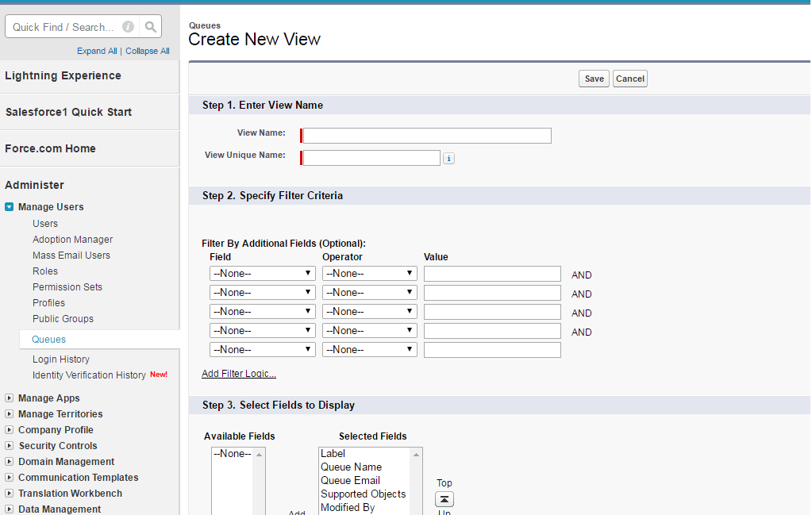812x515 pixels.
Task: Click the Quick Find info icon
Action: (x=128, y=27)
